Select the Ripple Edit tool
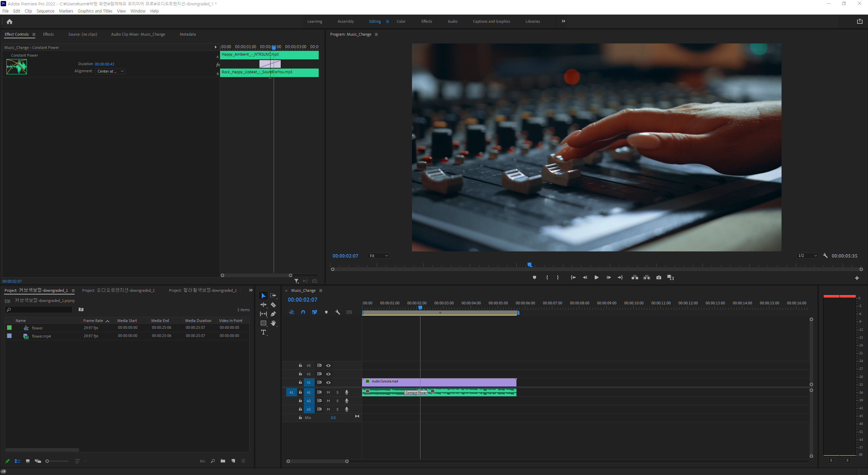The height and width of the screenshot is (475, 868). click(x=263, y=305)
